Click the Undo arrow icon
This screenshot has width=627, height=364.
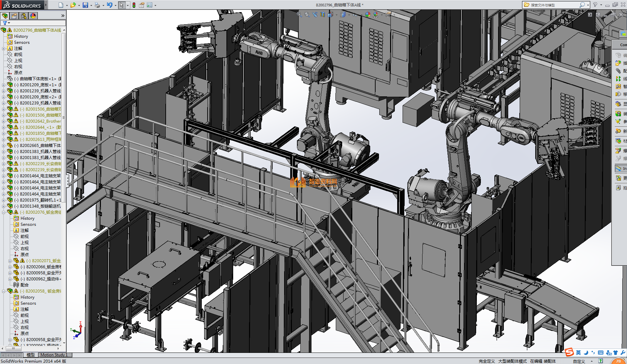[109, 5]
